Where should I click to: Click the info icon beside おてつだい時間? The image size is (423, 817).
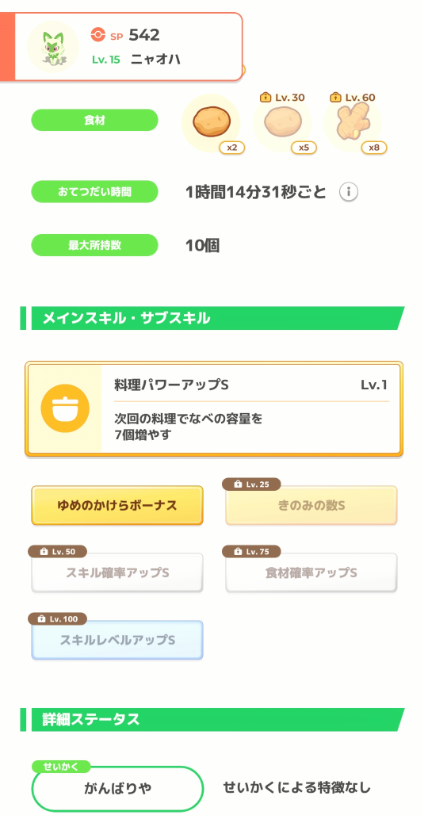coord(349,192)
